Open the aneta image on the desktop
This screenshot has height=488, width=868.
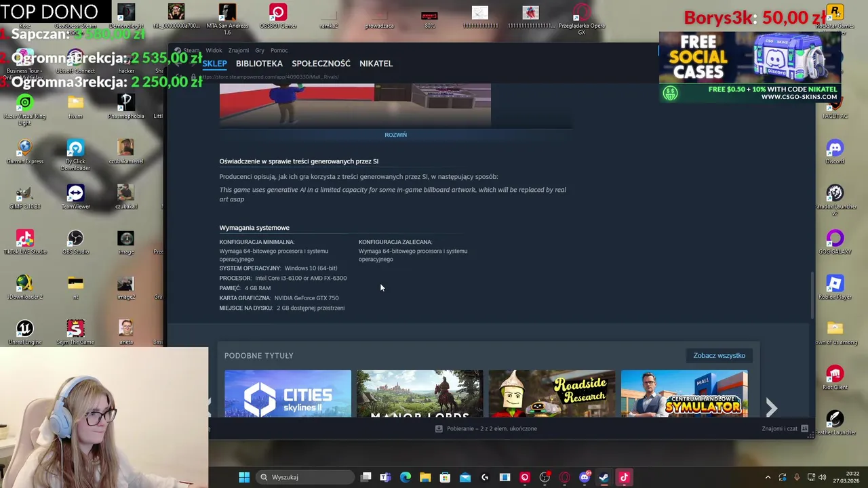pyautogui.click(x=125, y=333)
